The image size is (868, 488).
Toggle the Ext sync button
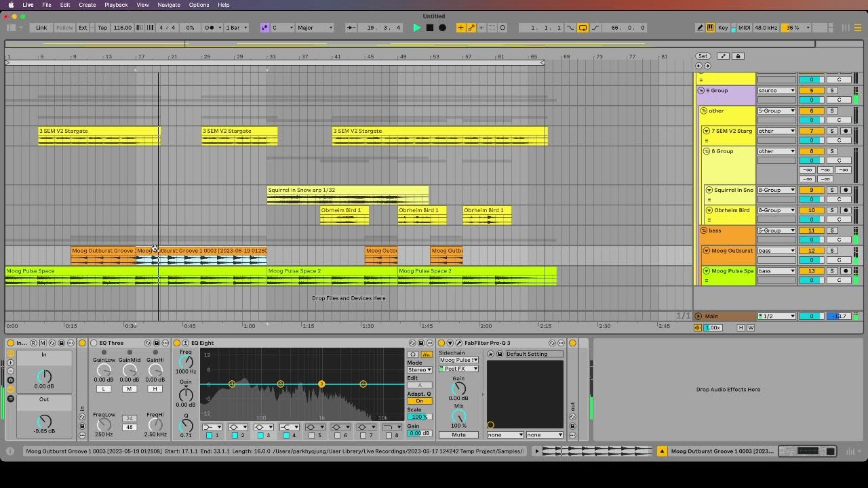pos(83,28)
